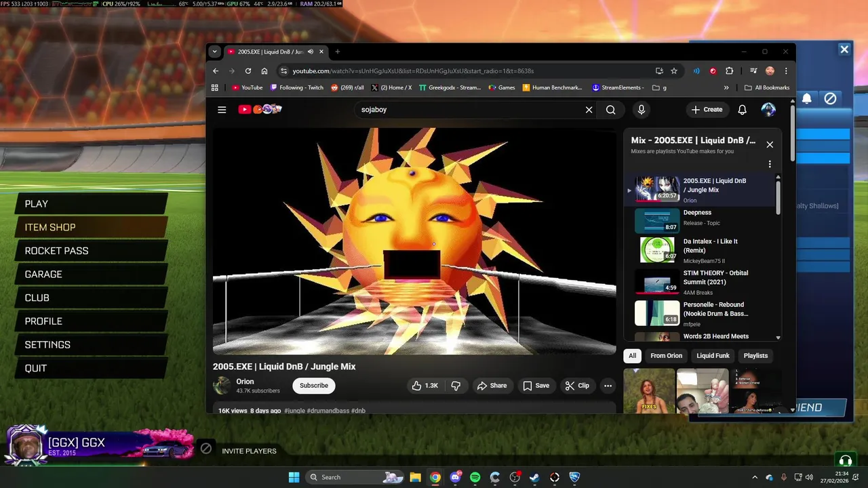The width and height of the screenshot is (868, 488).
Task: Clear the sojaboy search text
Action: pyautogui.click(x=589, y=110)
